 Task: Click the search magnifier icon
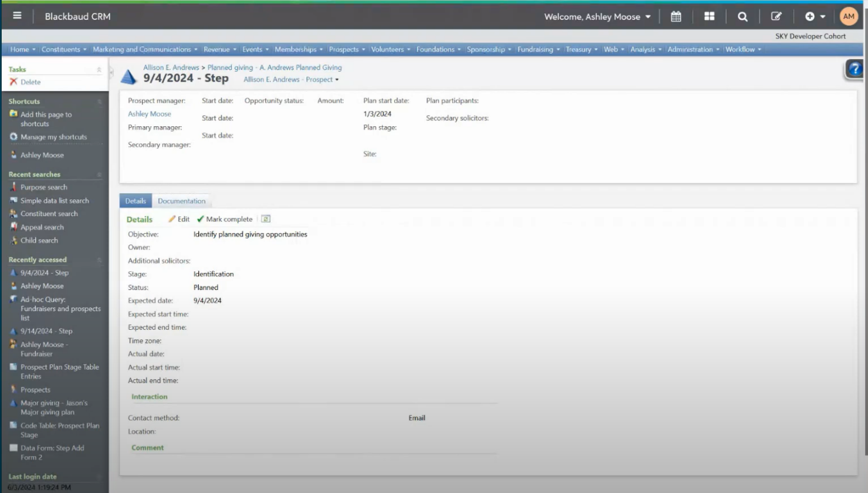(x=742, y=16)
